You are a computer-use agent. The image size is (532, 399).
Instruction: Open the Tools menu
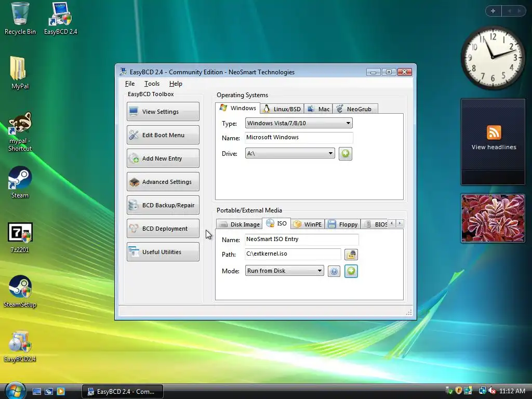coord(152,84)
